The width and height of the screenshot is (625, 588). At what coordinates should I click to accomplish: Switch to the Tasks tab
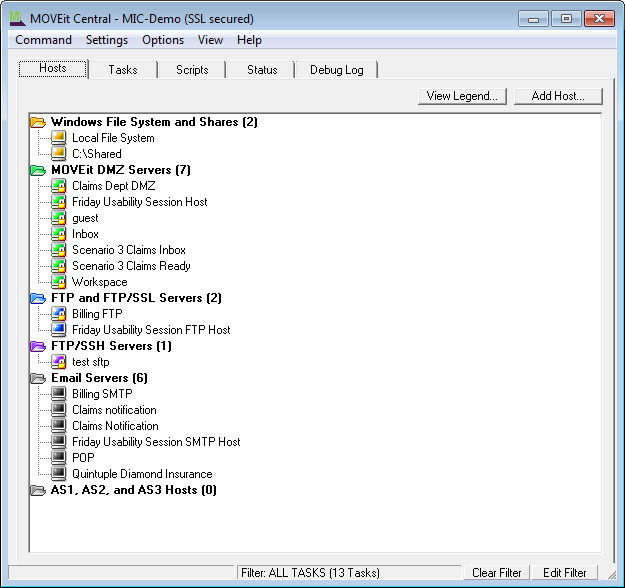[x=123, y=70]
